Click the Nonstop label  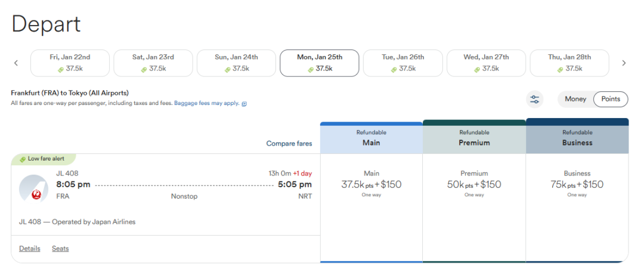[x=184, y=196]
